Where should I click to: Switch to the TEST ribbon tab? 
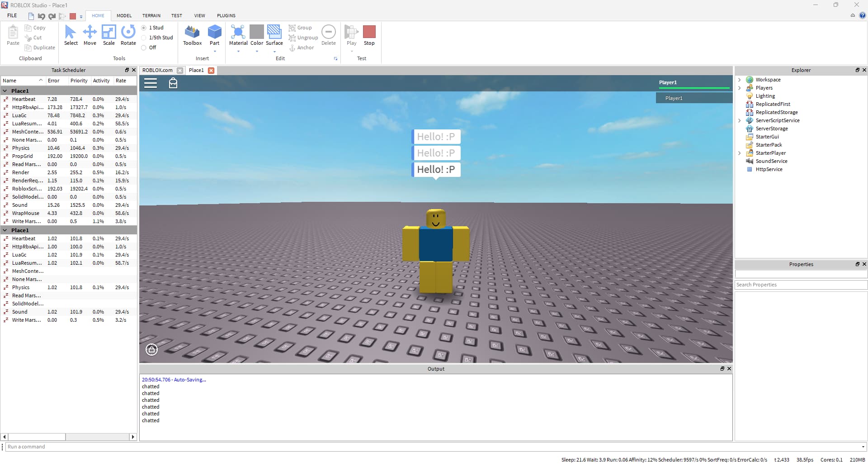click(177, 15)
